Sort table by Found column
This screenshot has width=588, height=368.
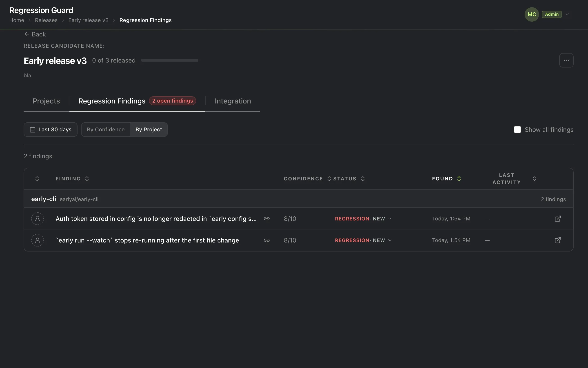[x=446, y=179]
